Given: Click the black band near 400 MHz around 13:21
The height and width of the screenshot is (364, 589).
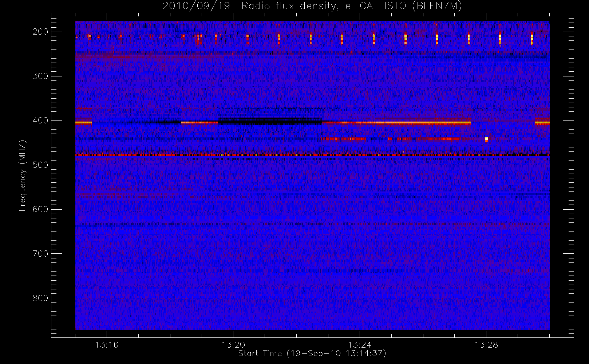Looking at the screenshot, I should [270, 121].
